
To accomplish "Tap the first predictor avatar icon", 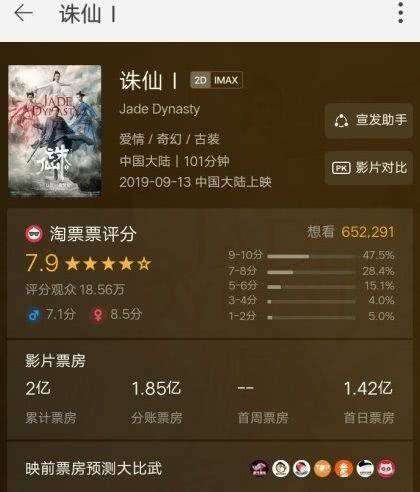I will pos(259,468).
